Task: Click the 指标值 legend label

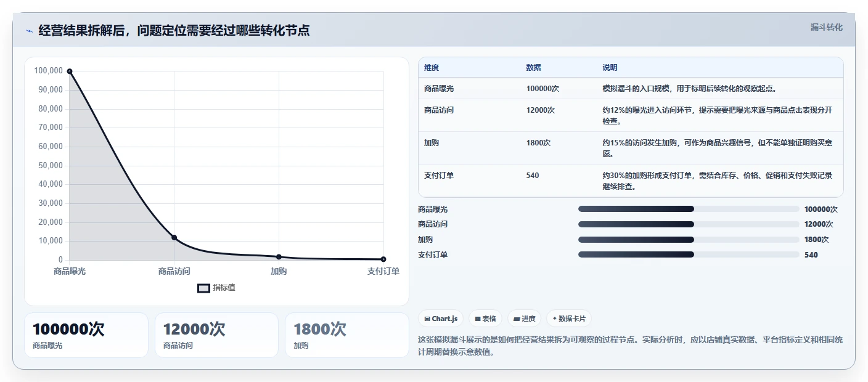Action: (224, 288)
